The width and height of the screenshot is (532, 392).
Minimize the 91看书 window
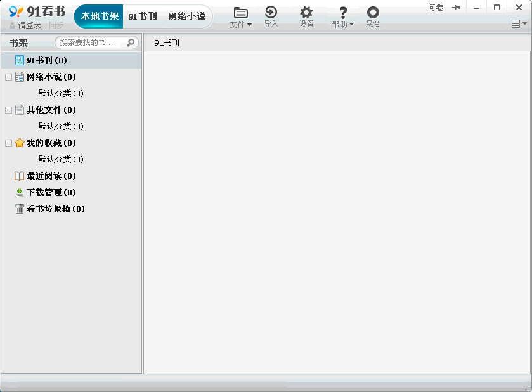476,8
